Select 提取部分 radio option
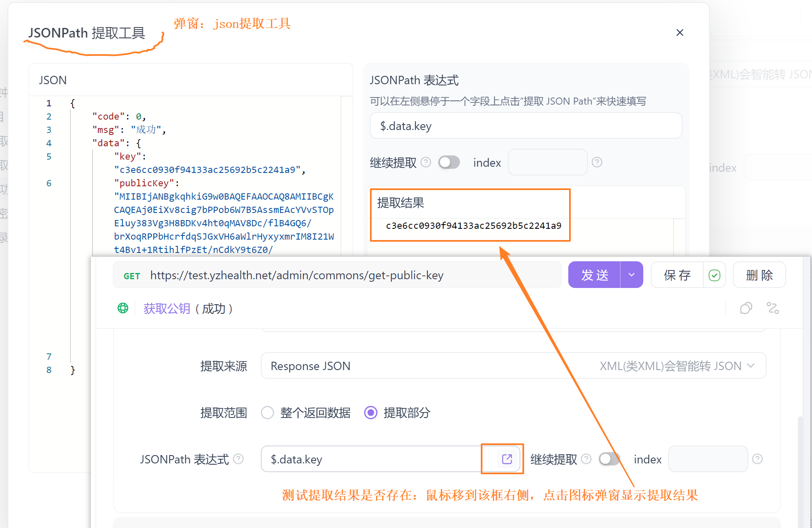812x528 pixels. click(371, 413)
